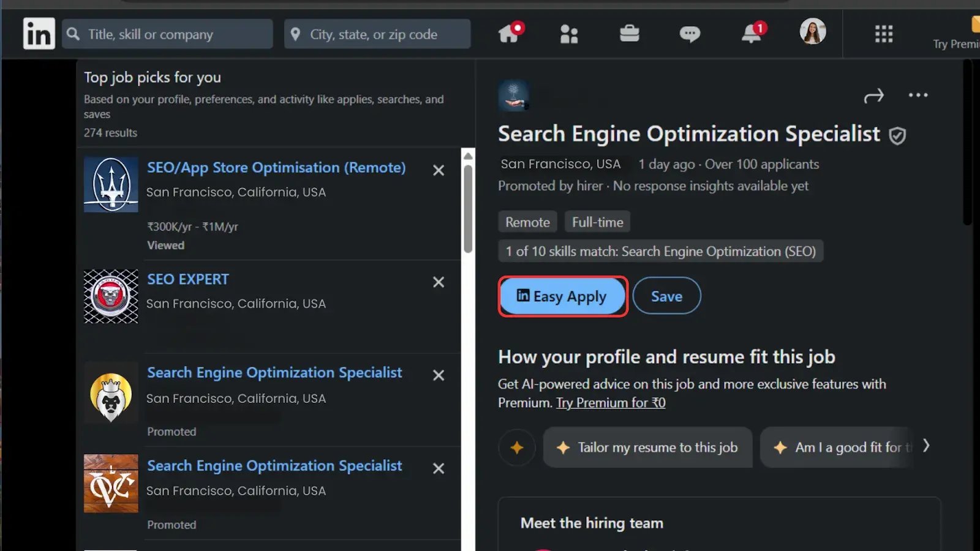This screenshot has height=551, width=980.
Task: Select Tailor my resume to this job
Action: click(x=647, y=448)
